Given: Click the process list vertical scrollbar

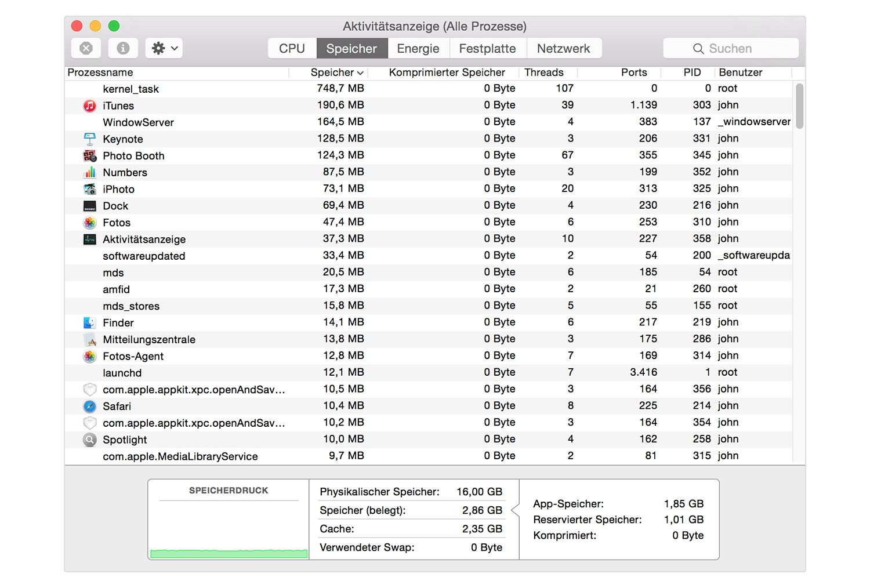Looking at the screenshot, I should click(799, 106).
